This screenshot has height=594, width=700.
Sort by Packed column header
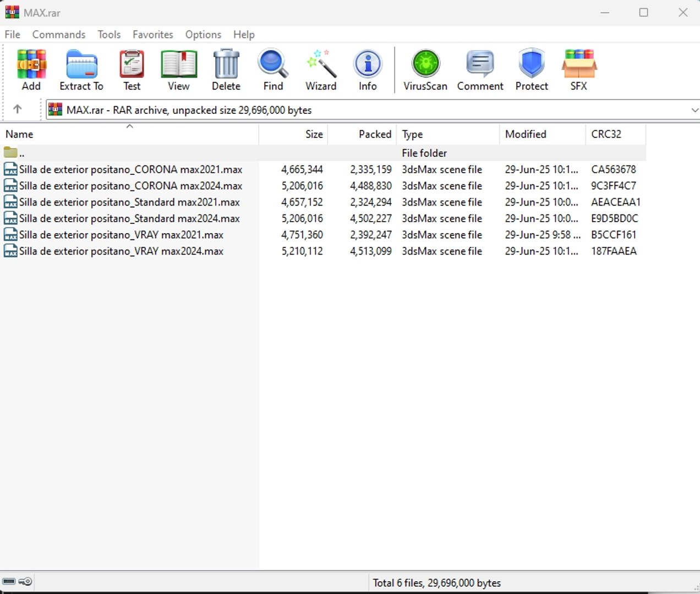pyautogui.click(x=362, y=134)
